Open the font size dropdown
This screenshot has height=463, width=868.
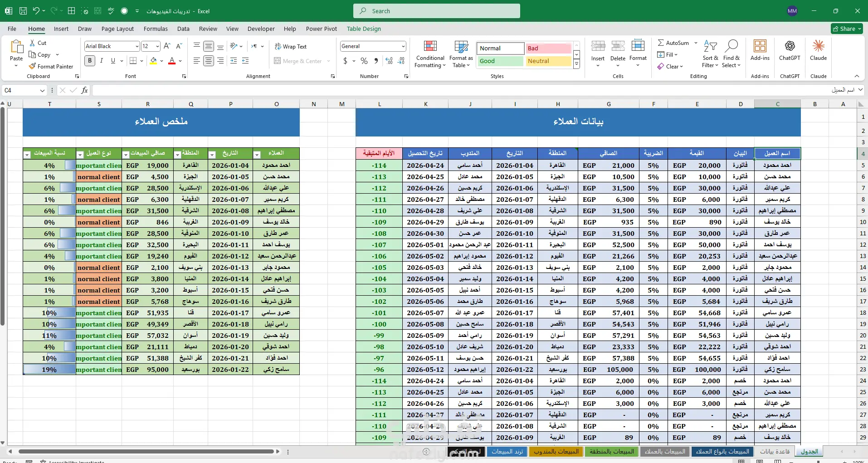pyautogui.click(x=157, y=46)
